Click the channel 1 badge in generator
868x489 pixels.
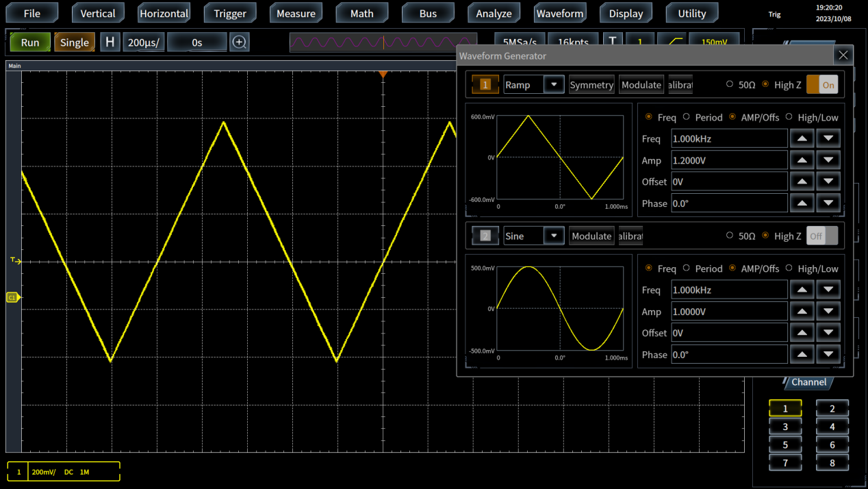(x=485, y=85)
